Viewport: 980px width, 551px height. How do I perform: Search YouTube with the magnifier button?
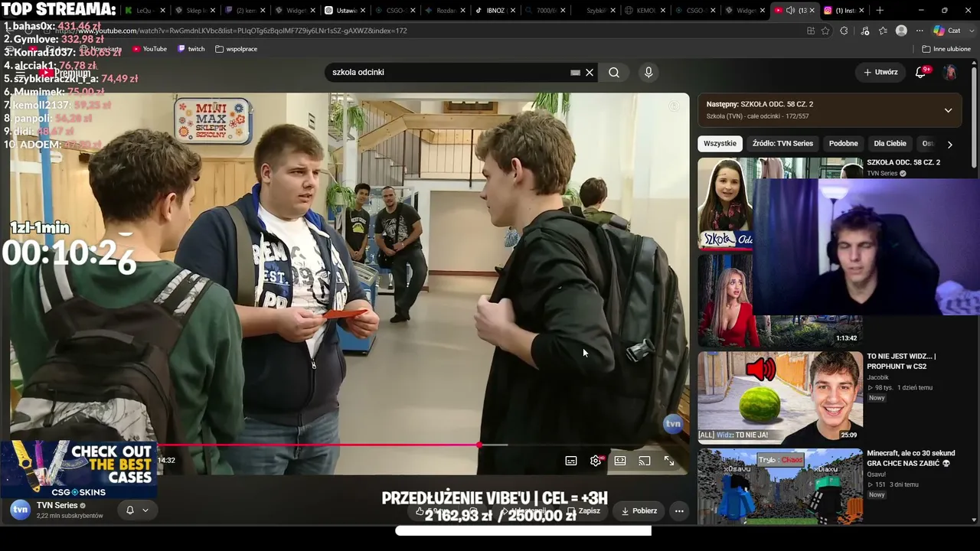[x=614, y=72]
